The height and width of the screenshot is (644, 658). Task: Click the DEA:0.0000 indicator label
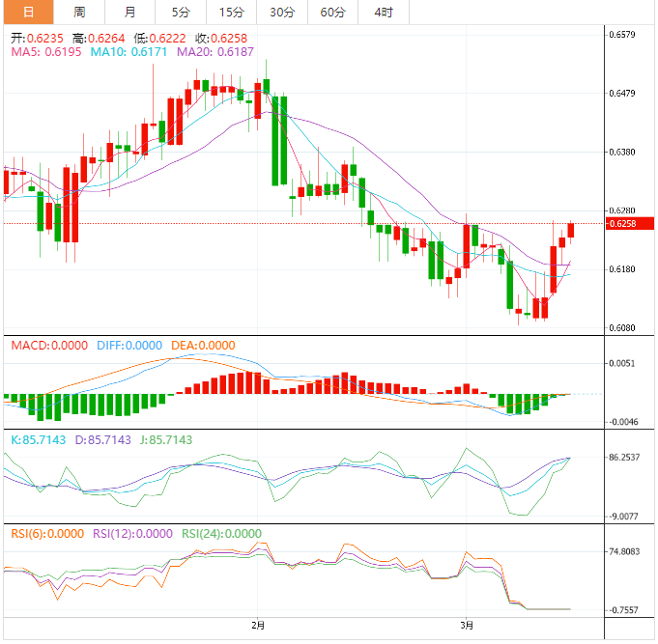point(203,346)
